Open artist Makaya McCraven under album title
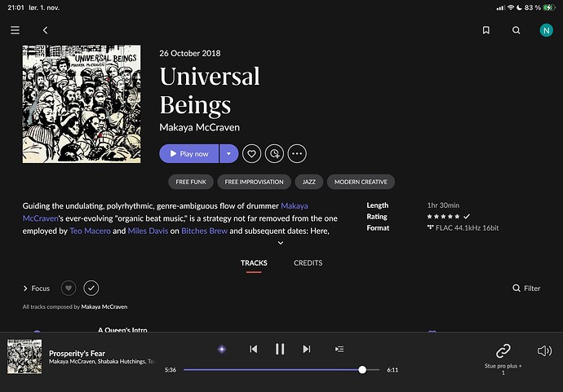The height and width of the screenshot is (392, 563). tap(199, 127)
